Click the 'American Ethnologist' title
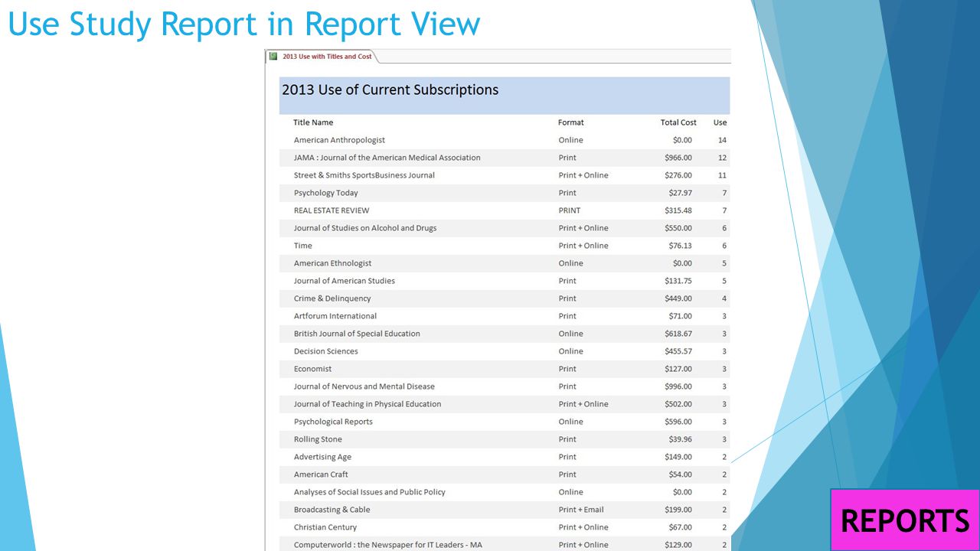This screenshot has width=980, height=551. point(333,263)
